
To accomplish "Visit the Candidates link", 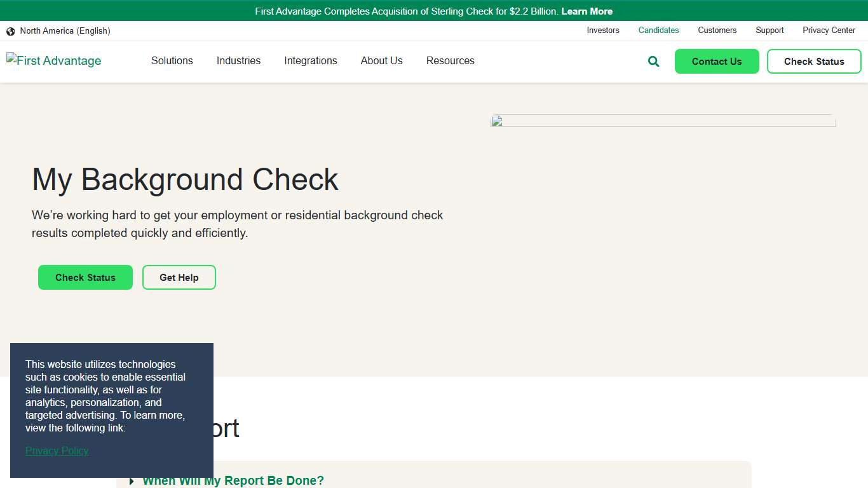I will (658, 30).
